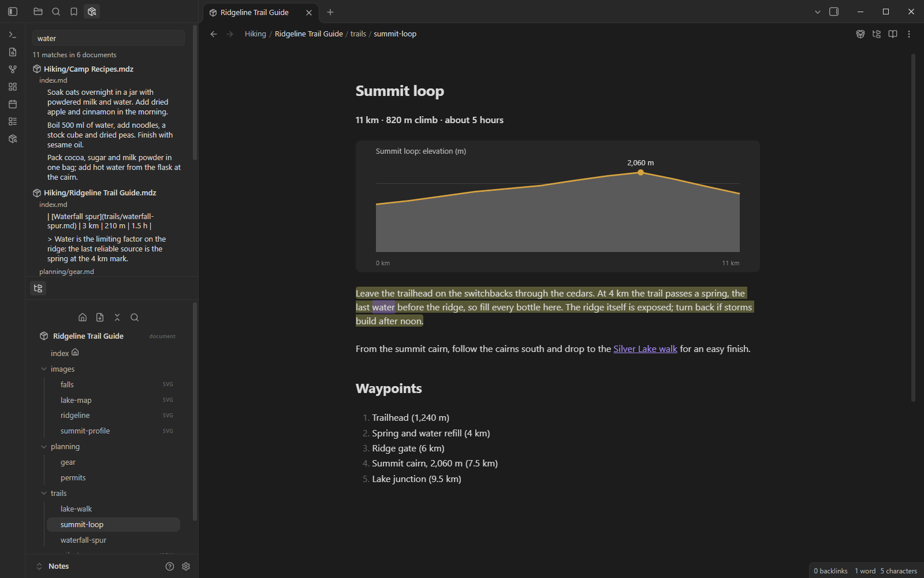
Task: Open the tab list dropdown chevron
Action: click(818, 12)
